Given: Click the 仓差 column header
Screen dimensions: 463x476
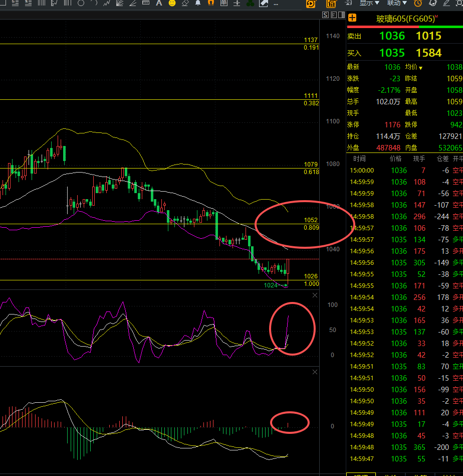Looking at the screenshot, I should click(x=442, y=158).
